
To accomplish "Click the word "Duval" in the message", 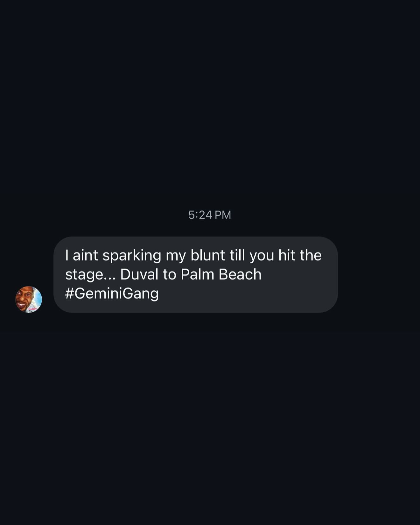I will [139, 274].
